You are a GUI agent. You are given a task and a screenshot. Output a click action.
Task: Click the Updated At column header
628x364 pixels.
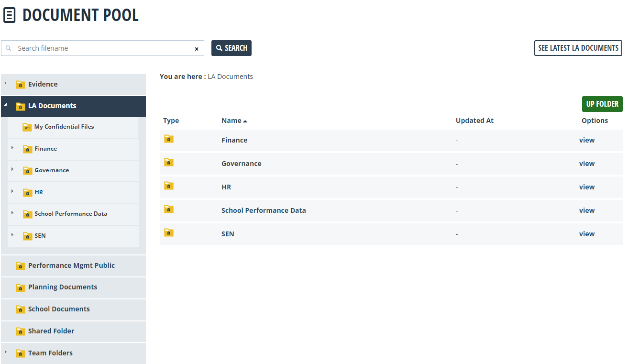pos(474,121)
